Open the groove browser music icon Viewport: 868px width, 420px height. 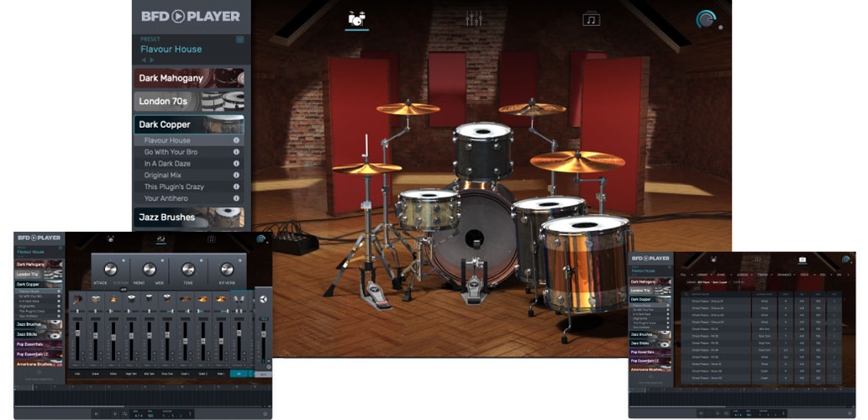tap(591, 18)
